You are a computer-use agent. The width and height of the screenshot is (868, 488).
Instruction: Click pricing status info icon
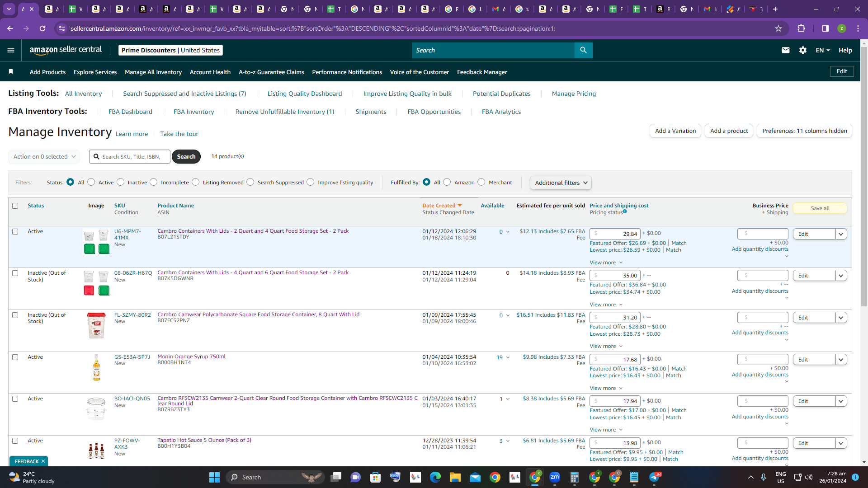[x=625, y=211]
